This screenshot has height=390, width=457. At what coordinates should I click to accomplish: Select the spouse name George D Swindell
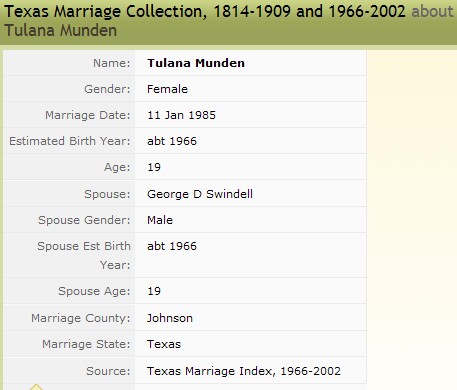(200, 194)
